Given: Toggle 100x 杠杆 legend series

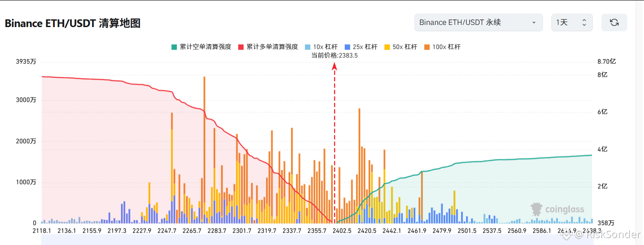Looking at the screenshot, I should pos(442,47).
